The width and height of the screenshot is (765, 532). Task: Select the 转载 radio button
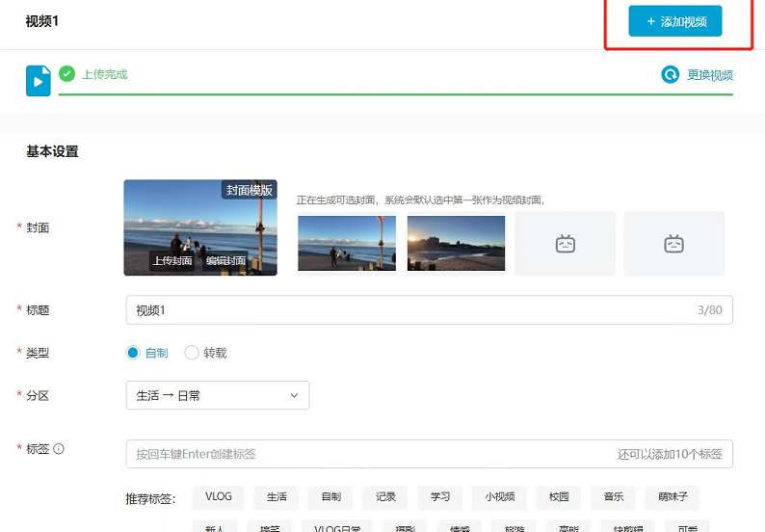pos(192,353)
